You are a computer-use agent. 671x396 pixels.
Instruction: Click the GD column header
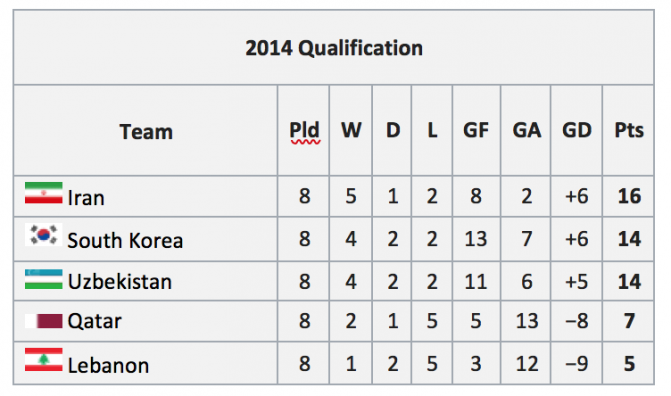(577, 131)
